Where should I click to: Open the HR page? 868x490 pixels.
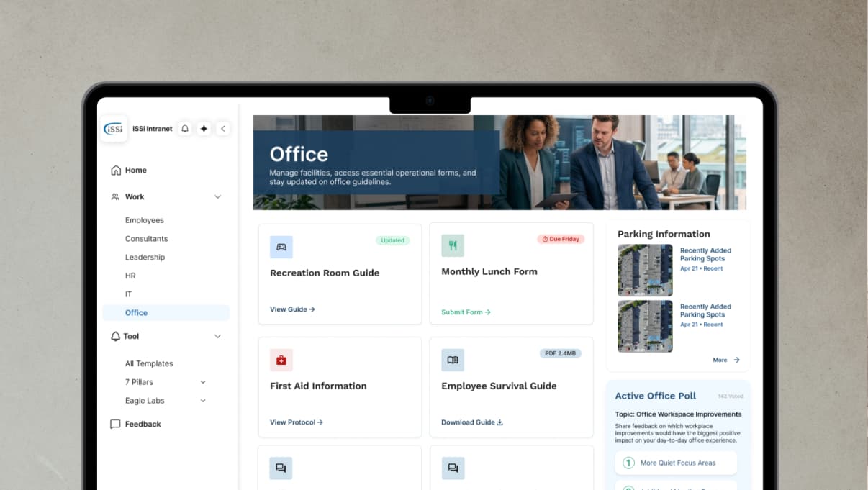pyautogui.click(x=130, y=276)
